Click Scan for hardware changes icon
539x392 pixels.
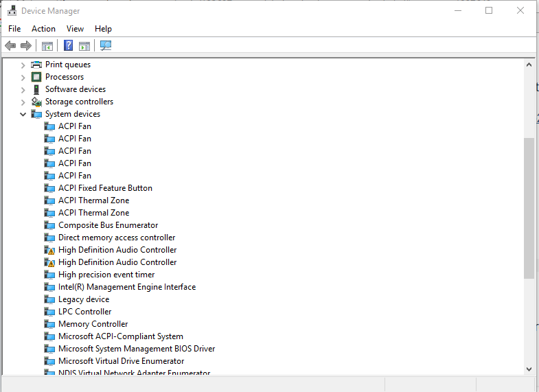106,46
